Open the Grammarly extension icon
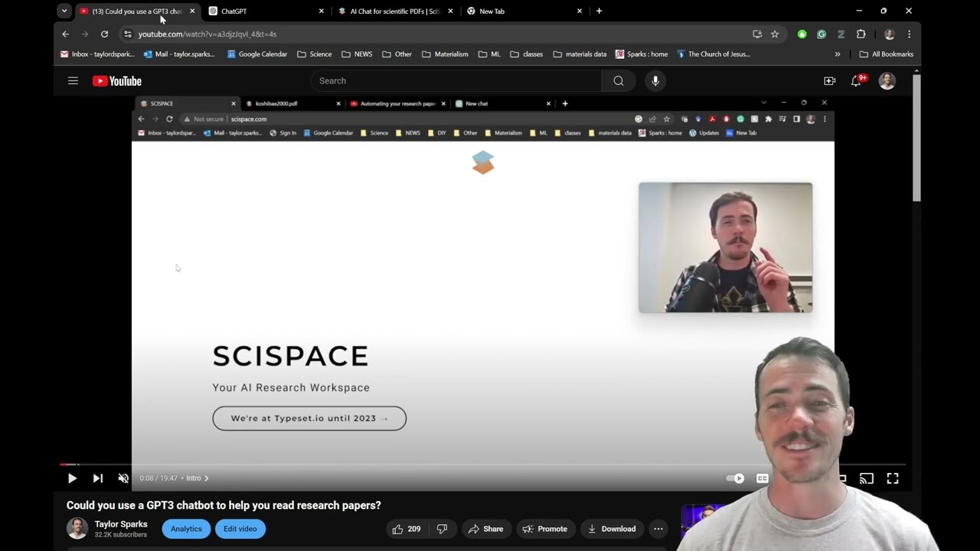 822,34
